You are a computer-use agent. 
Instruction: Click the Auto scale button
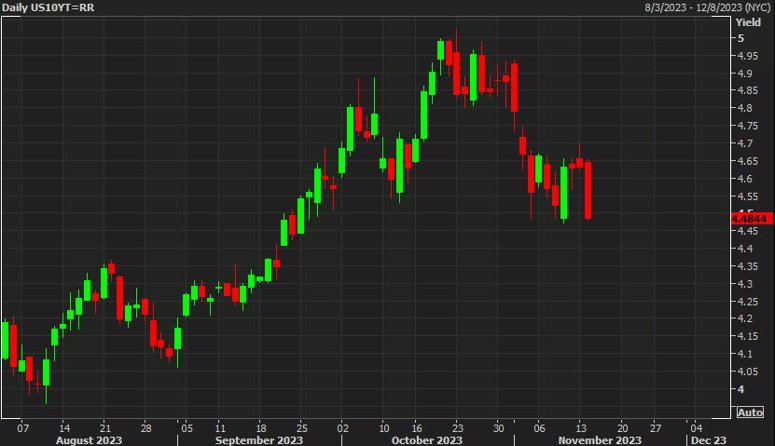(x=750, y=412)
